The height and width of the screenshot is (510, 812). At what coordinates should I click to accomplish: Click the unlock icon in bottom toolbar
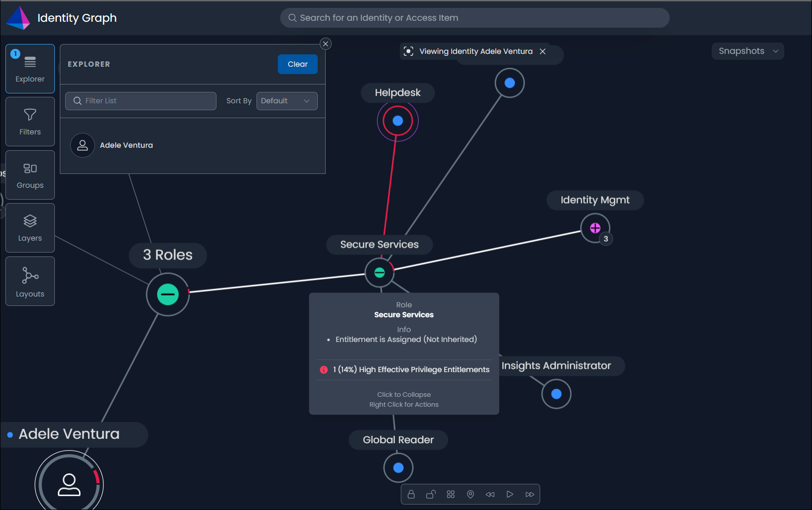coord(431,494)
